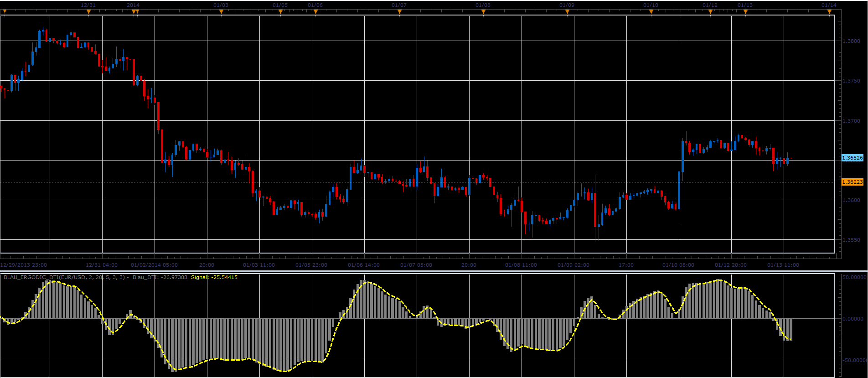This screenshot has height=378, width=868.
Task: Select the 01/05 date marker triangle
Action: pos(280,12)
